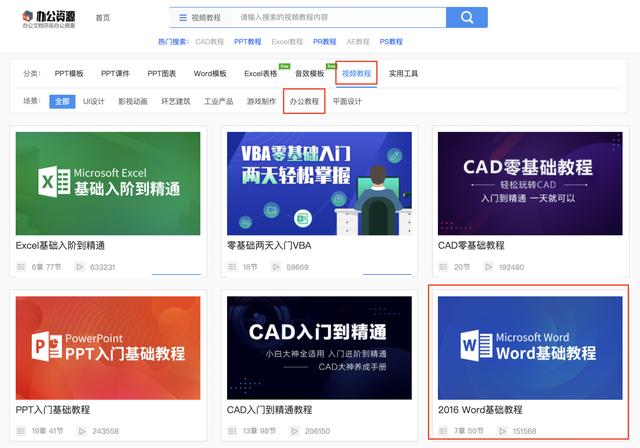Screen dimensions: 640x448
Task: Click the search input field
Action: [338, 18]
